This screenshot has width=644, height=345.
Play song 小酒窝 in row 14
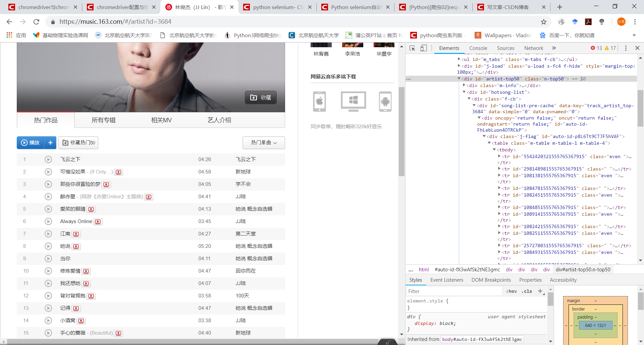click(x=48, y=321)
